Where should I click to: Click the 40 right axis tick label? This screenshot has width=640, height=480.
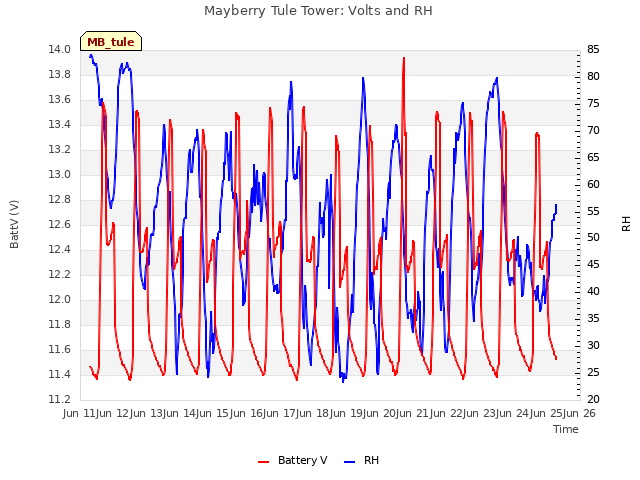coord(593,292)
